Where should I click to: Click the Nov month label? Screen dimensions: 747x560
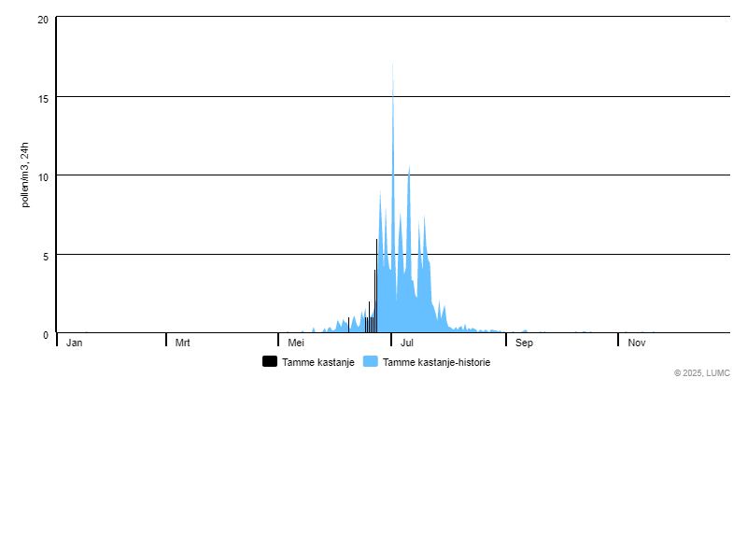[637, 343]
